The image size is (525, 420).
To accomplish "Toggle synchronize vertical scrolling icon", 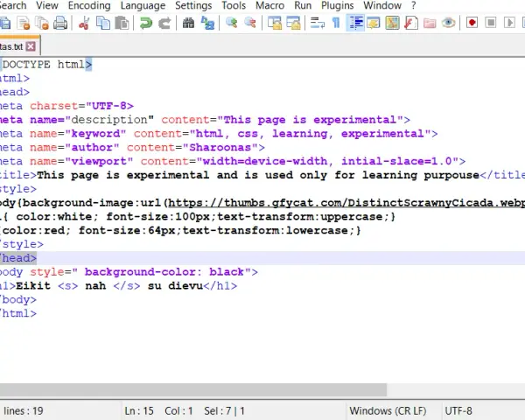I will [x=275, y=23].
